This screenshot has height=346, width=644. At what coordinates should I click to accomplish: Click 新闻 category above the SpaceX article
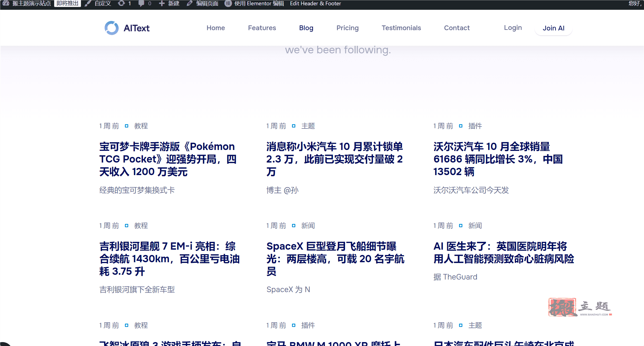(x=308, y=226)
